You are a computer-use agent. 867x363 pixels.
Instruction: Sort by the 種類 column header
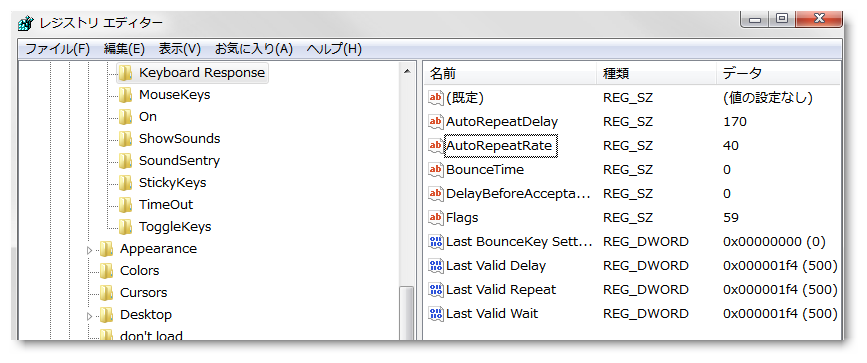click(x=657, y=73)
